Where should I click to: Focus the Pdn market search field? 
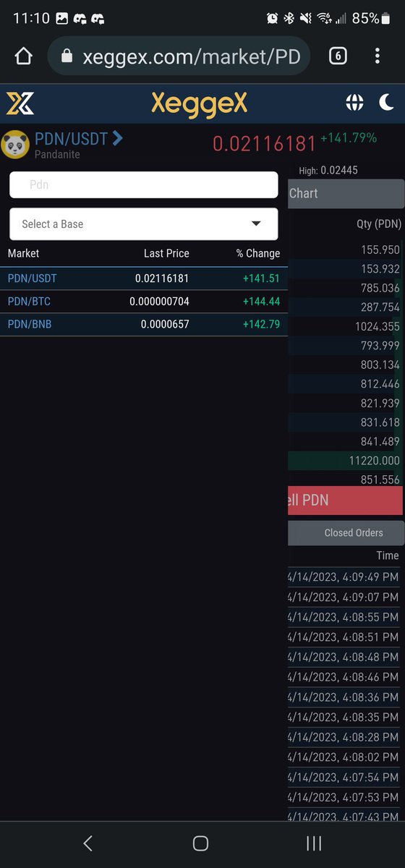[144, 184]
